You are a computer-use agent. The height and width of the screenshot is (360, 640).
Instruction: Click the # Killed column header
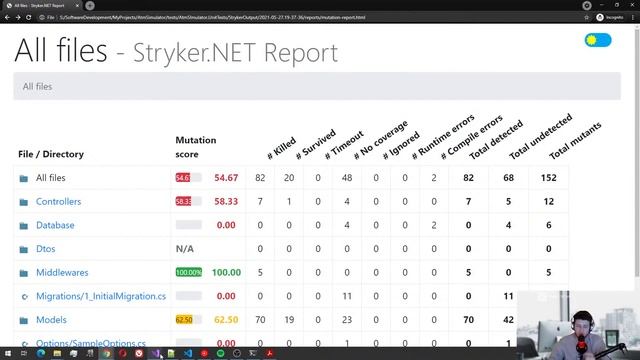pos(281,148)
